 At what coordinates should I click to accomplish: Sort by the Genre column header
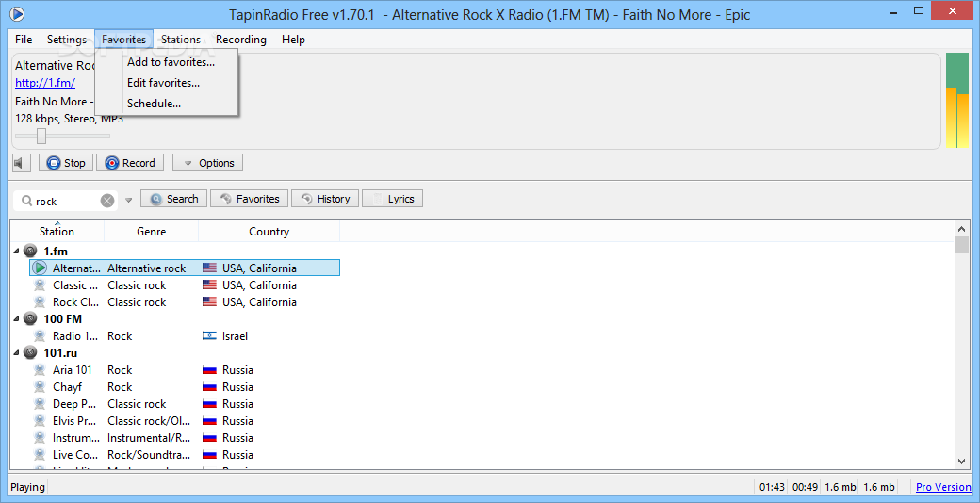152,231
